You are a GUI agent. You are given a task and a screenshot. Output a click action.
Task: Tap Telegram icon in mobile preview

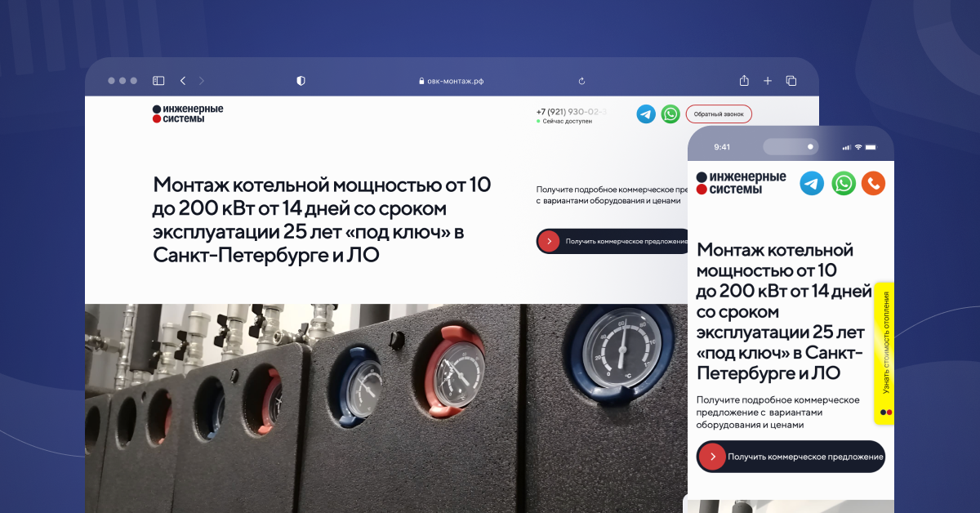click(x=812, y=183)
